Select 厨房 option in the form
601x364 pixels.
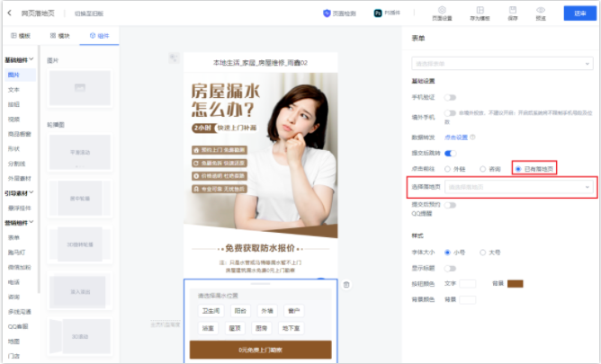click(x=262, y=328)
